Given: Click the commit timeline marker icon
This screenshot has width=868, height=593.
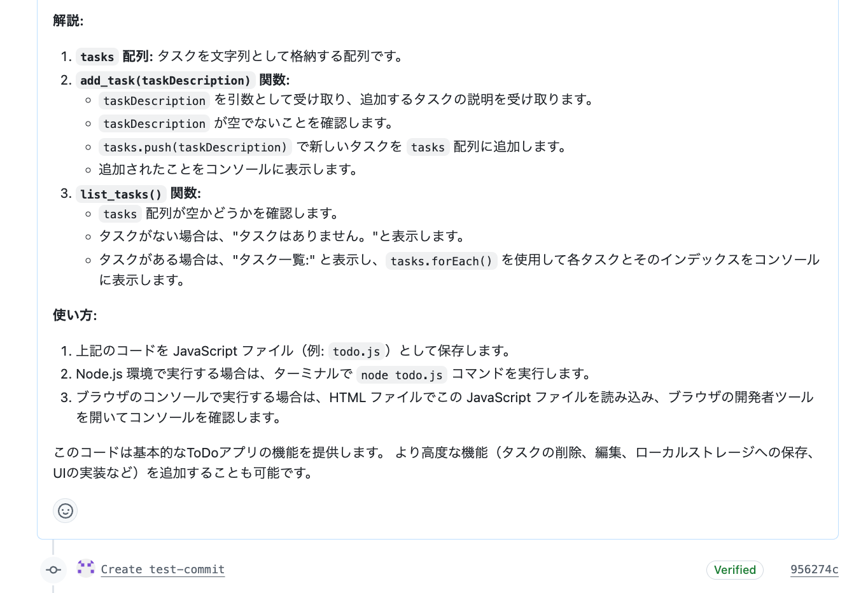Looking at the screenshot, I should [53, 569].
